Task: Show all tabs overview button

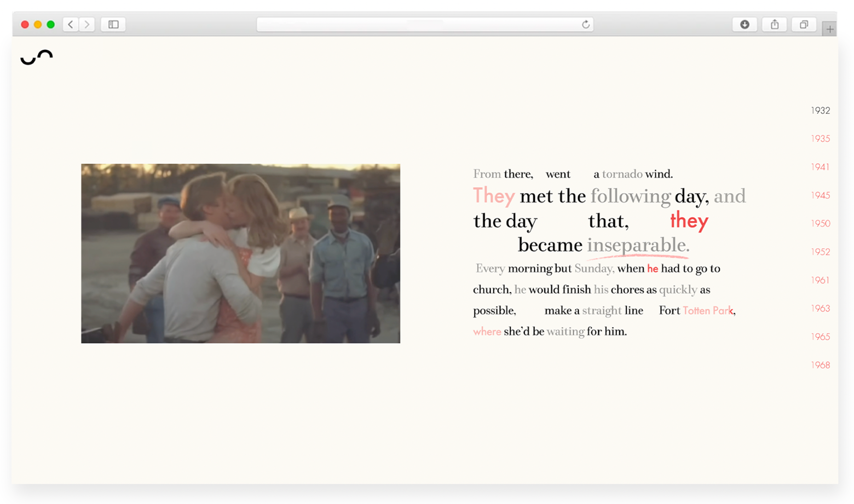Action: tap(804, 24)
